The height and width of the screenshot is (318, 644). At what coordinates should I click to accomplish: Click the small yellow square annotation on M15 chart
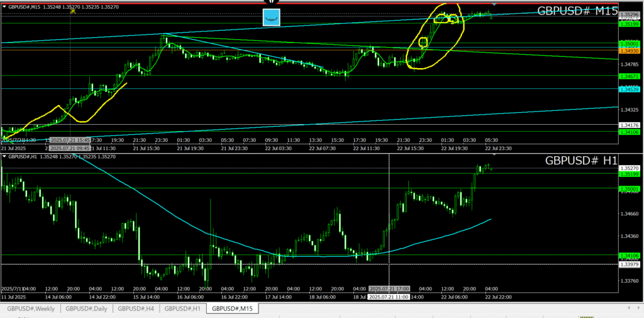click(423, 43)
